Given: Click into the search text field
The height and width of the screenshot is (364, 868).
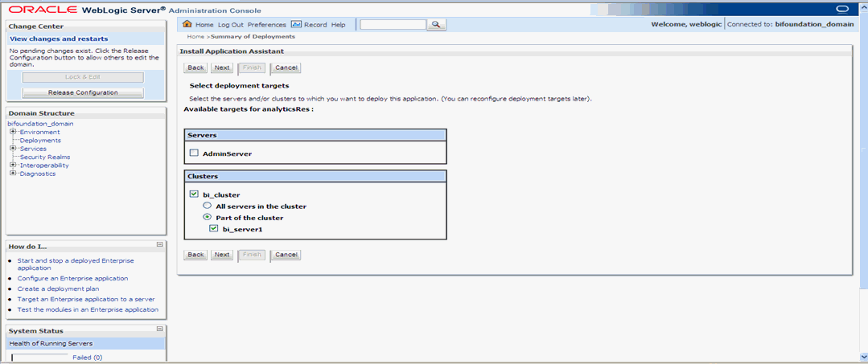Looking at the screenshot, I should (x=393, y=24).
